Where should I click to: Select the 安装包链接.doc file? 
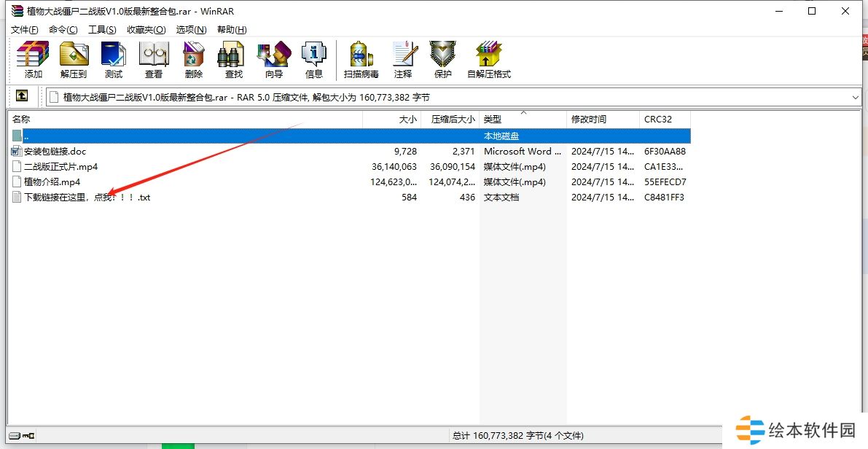[55, 152]
